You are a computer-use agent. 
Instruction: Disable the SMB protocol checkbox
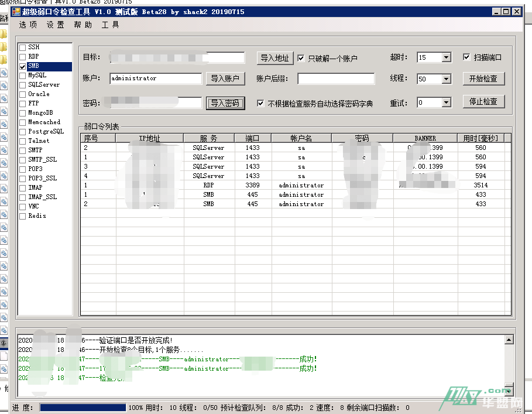click(21, 66)
